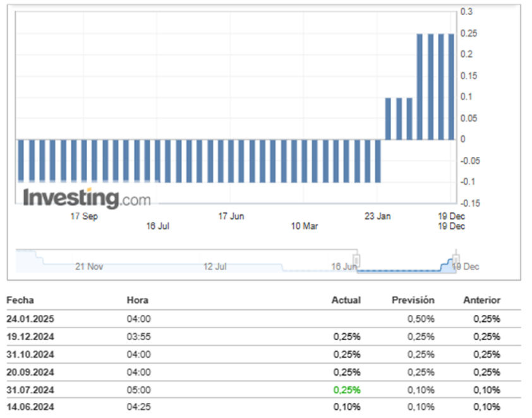Select the Anterior column header

click(482, 300)
